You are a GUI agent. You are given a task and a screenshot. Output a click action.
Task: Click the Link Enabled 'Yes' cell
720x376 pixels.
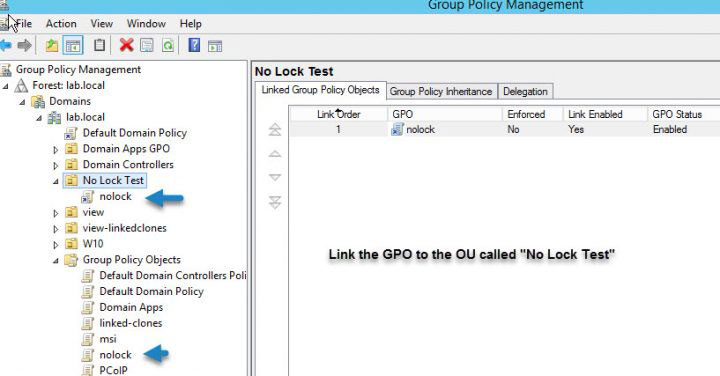pyautogui.click(x=576, y=129)
